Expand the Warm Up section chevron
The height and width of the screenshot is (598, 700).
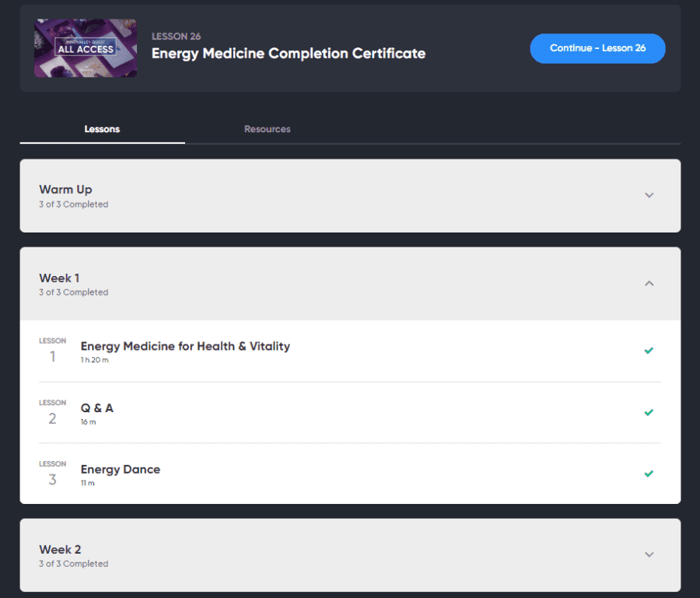click(x=649, y=195)
